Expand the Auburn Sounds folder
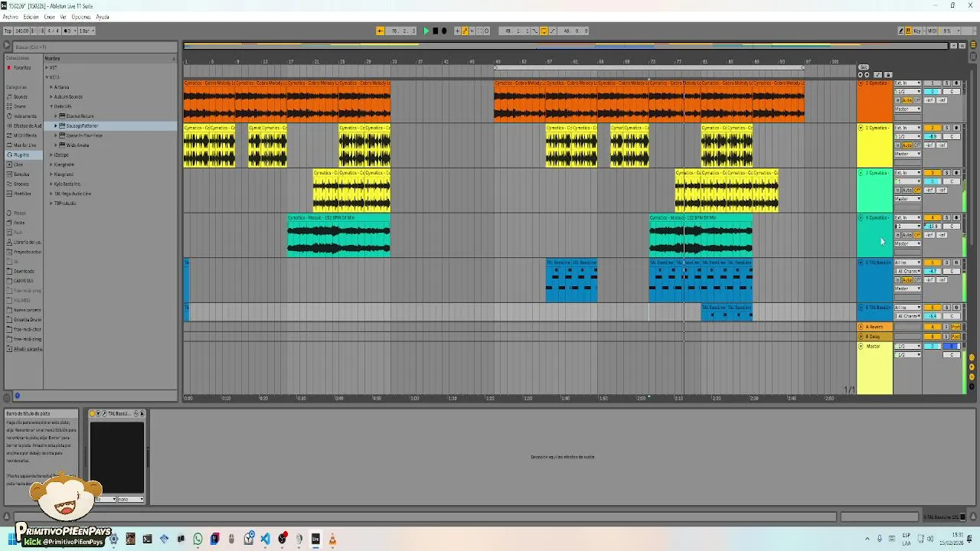Image resolution: width=980 pixels, height=551 pixels. coord(51,96)
